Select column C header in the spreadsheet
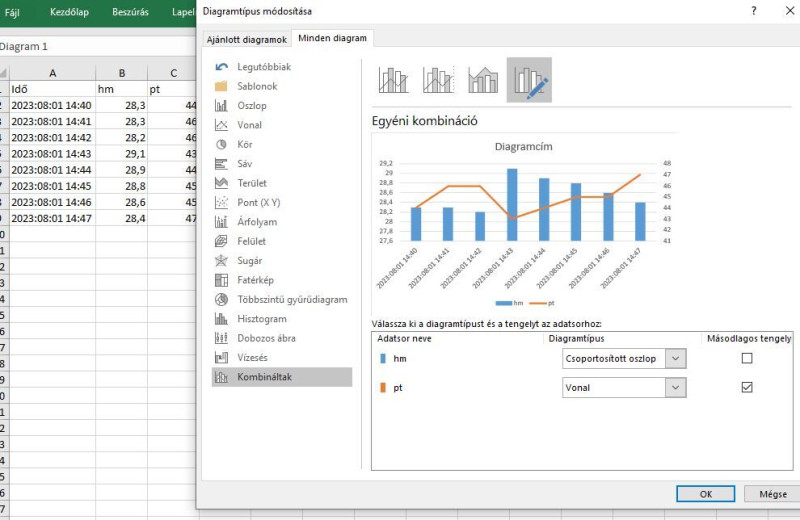This screenshot has height=520, width=800. 173,73
